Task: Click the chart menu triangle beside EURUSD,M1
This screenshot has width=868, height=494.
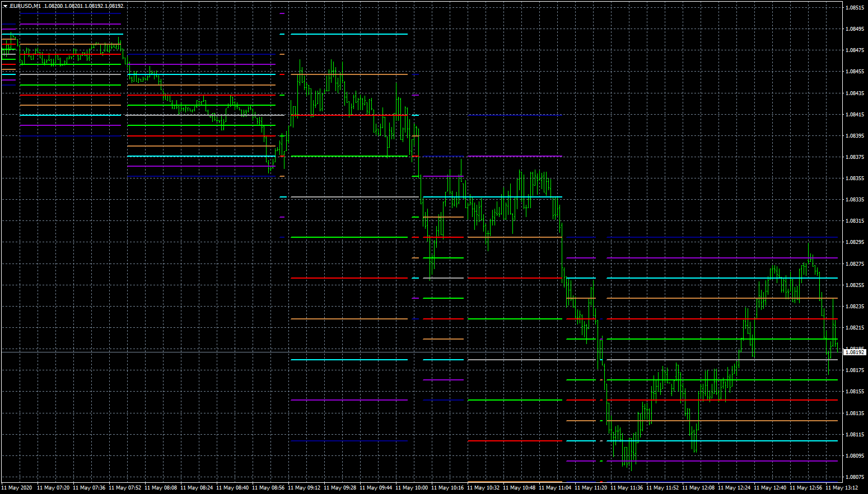Action: pos(5,6)
